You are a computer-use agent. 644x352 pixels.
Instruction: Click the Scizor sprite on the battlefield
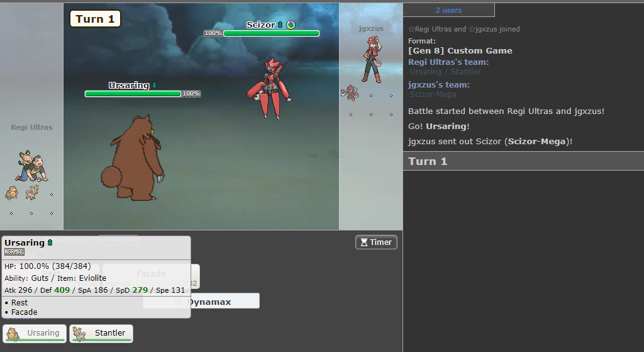point(269,88)
